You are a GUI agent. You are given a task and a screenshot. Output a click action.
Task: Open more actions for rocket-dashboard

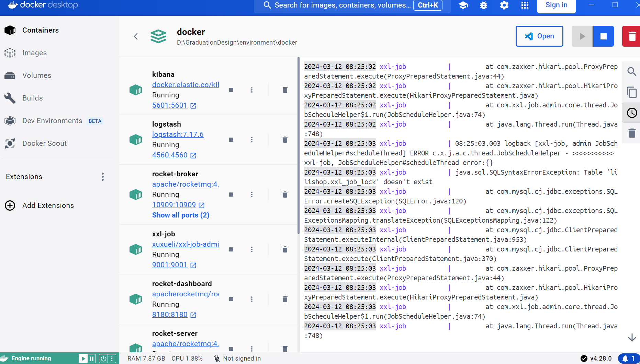point(252,299)
